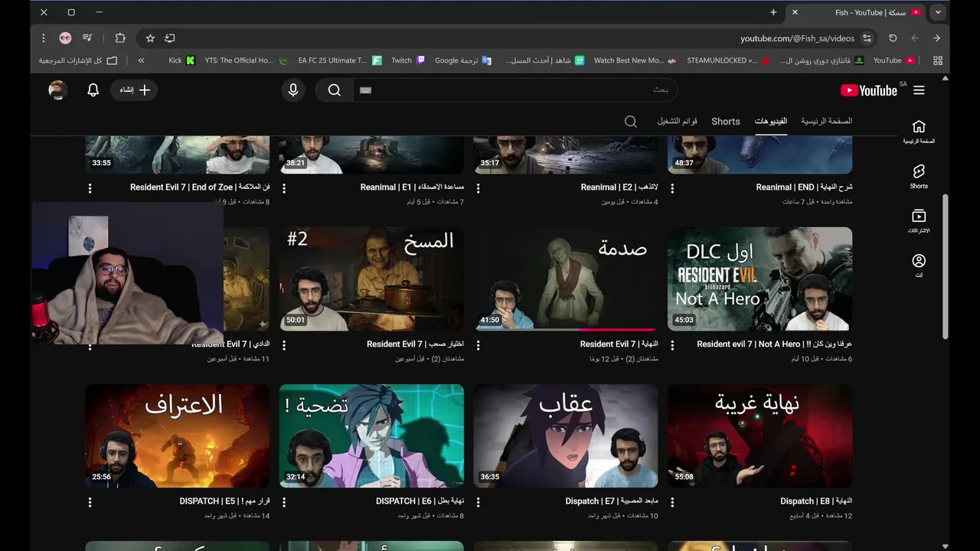Open Shorts in the YouTube sidebar
The image size is (980, 551).
coord(919,176)
